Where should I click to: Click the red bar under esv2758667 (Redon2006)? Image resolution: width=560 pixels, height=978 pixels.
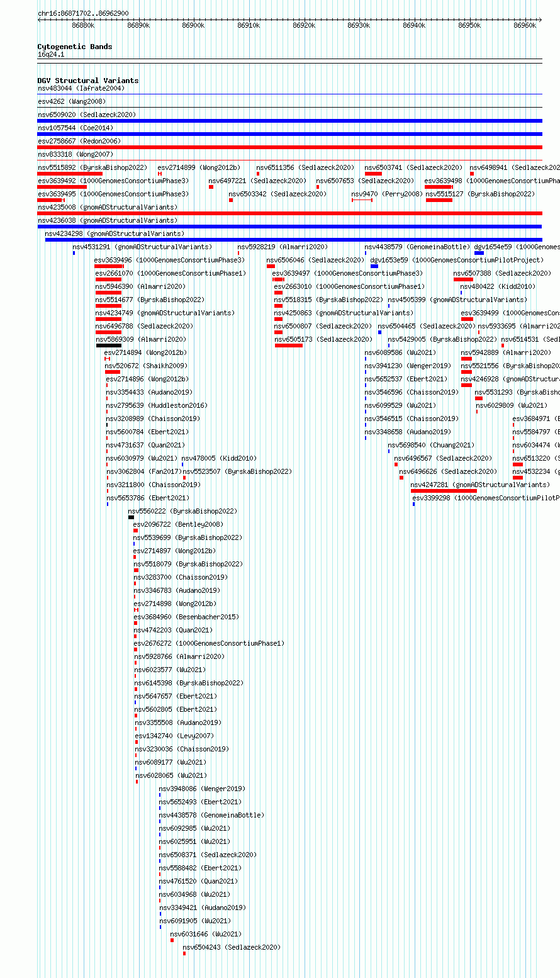[289, 147]
